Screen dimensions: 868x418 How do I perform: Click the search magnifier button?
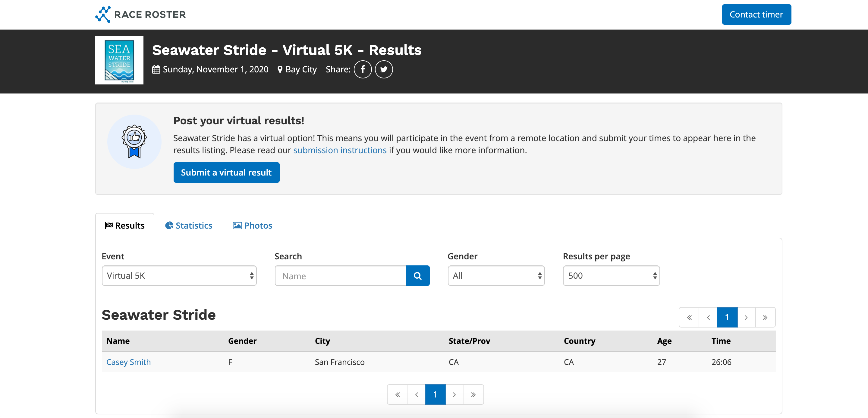[x=417, y=276]
